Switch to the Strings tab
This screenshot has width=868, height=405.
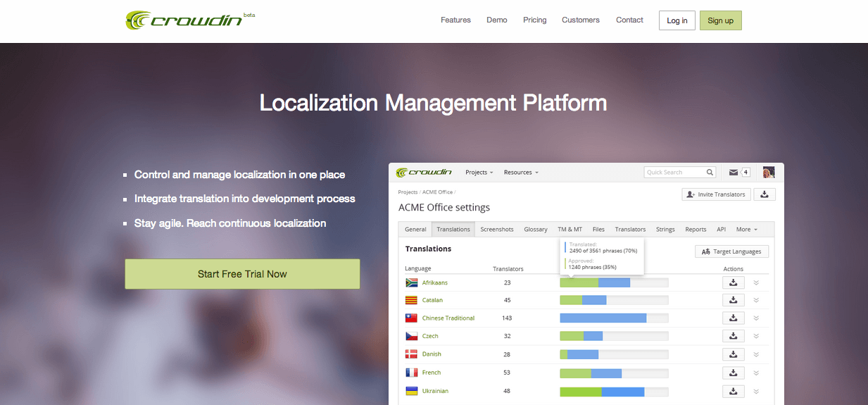(665, 230)
